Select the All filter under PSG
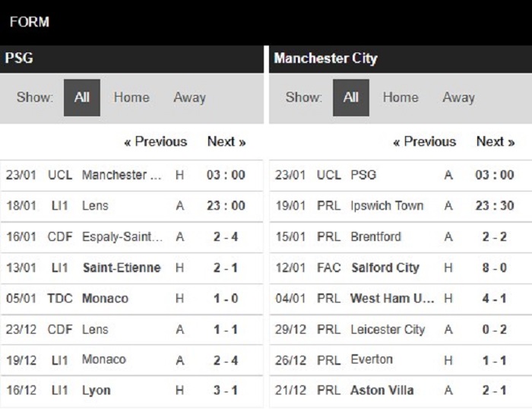 pyautogui.click(x=82, y=98)
